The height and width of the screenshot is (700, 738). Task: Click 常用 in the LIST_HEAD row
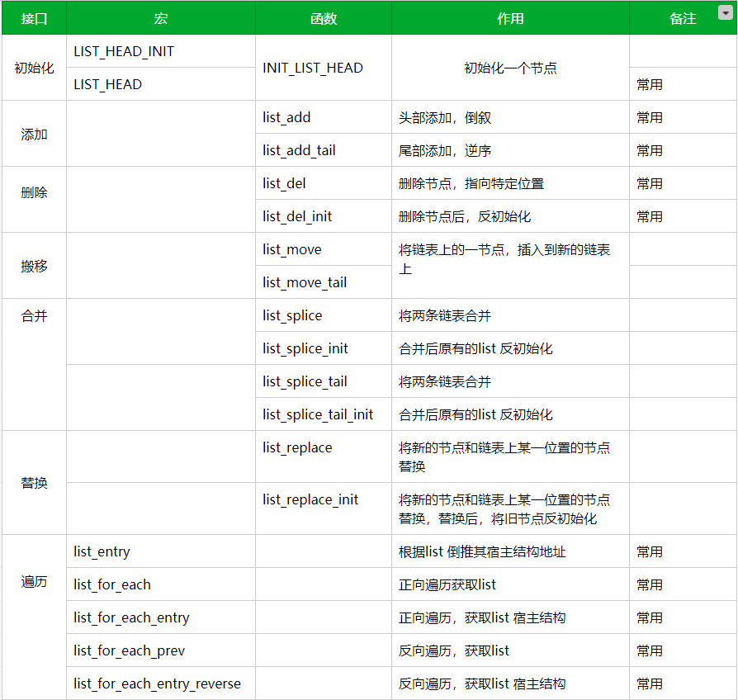pyautogui.click(x=650, y=85)
